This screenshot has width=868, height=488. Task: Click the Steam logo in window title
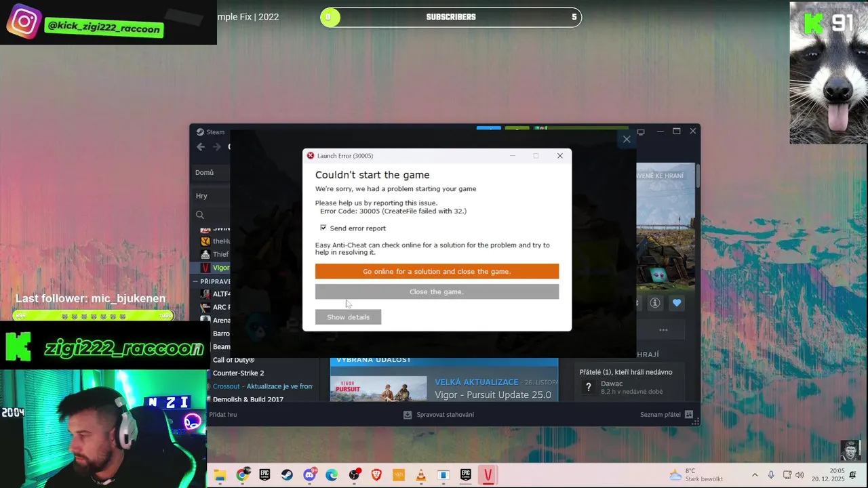pyautogui.click(x=201, y=132)
